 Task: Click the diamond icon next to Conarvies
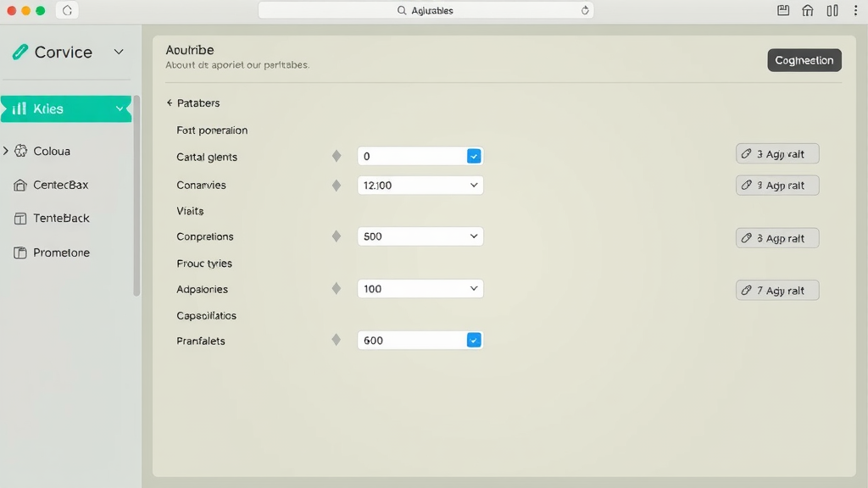click(x=337, y=185)
